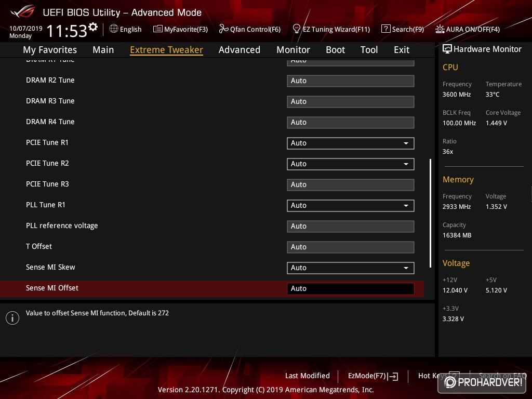
Task: Select the DRAM R3 Tune label
Action: click(50, 101)
